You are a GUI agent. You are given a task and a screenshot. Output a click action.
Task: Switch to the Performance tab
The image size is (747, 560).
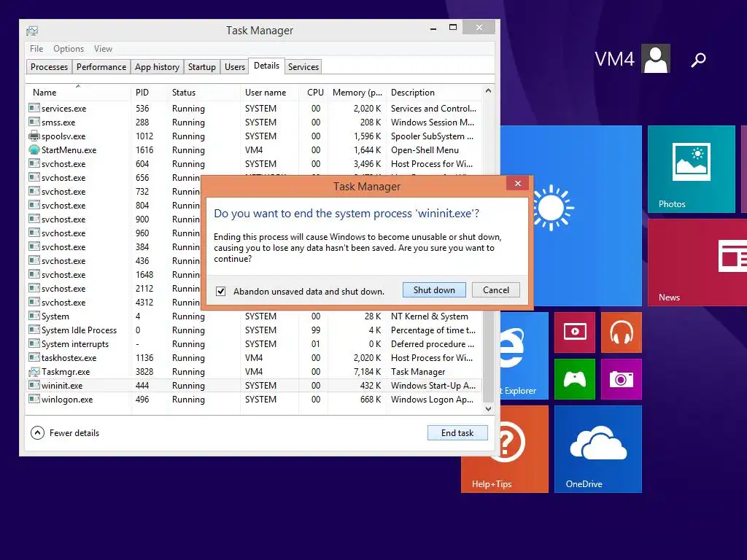click(x=101, y=67)
